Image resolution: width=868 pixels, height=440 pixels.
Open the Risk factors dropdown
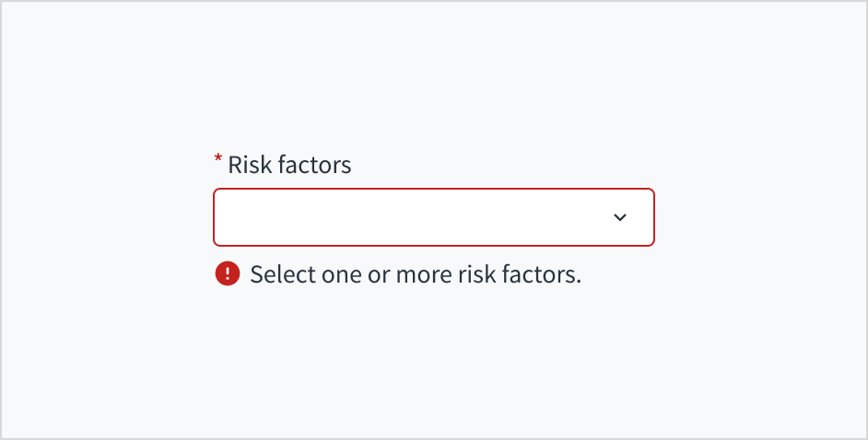[433, 217]
